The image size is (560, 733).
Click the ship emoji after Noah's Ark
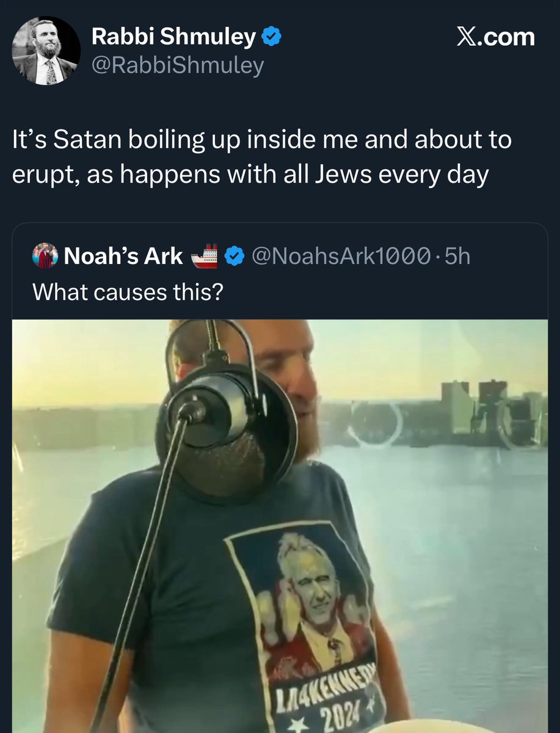(204, 257)
